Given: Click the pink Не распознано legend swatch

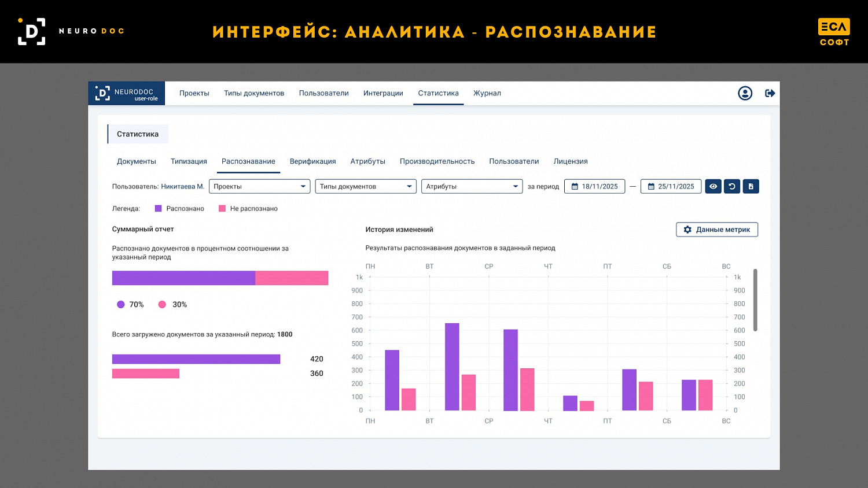Looking at the screenshot, I should click(x=222, y=209).
